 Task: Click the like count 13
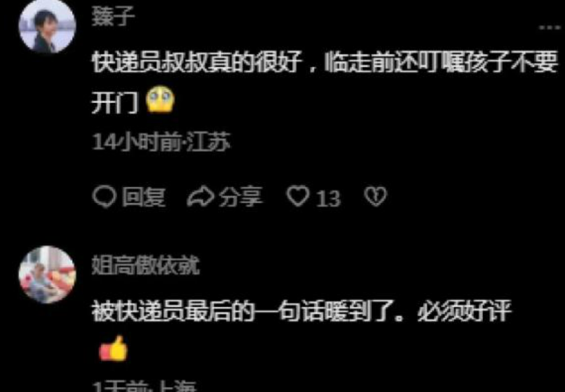(328, 198)
